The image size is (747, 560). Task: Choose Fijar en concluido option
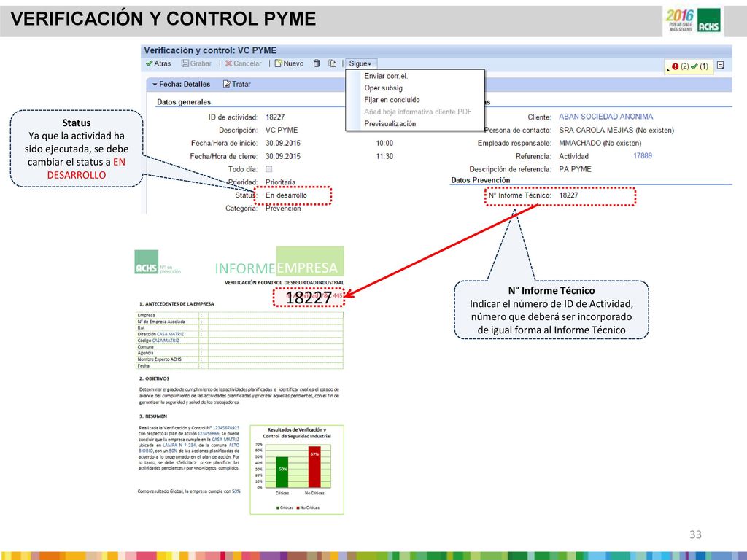[x=392, y=99]
